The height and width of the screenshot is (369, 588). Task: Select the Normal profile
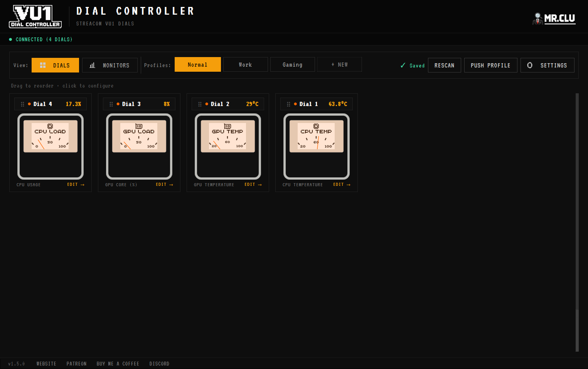pos(198,64)
